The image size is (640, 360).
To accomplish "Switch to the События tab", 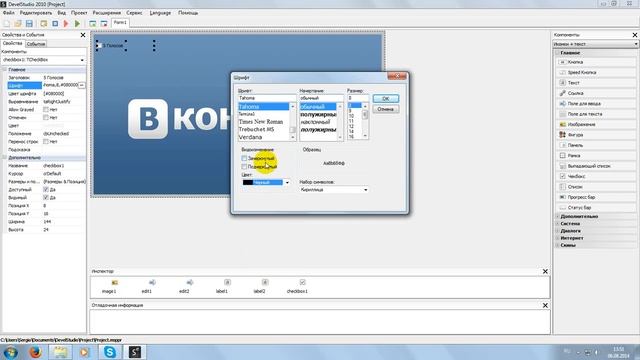I will coord(36,44).
